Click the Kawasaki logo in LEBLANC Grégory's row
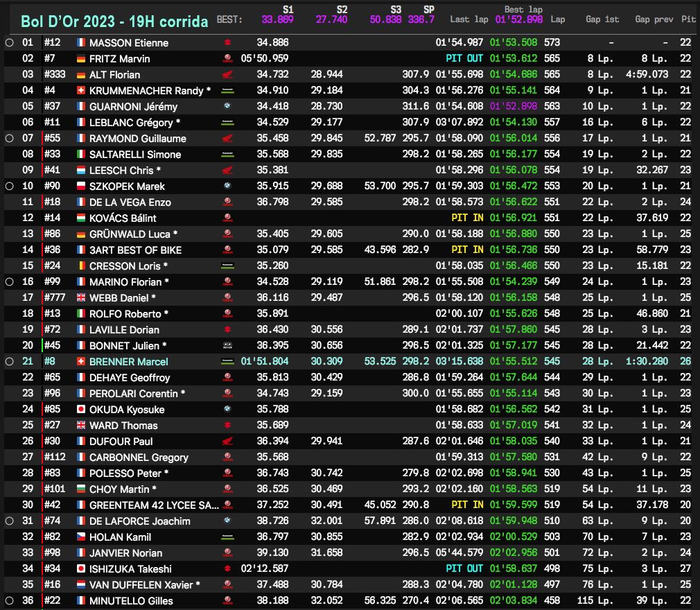 point(228,123)
